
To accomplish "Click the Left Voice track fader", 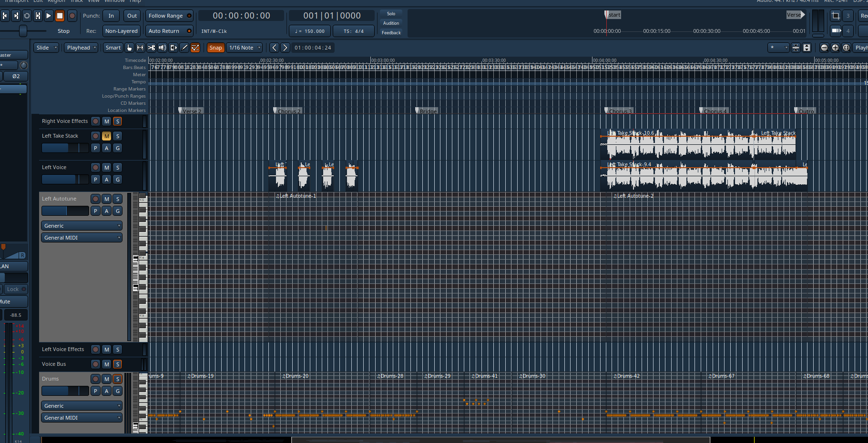I will click(65, 180).
